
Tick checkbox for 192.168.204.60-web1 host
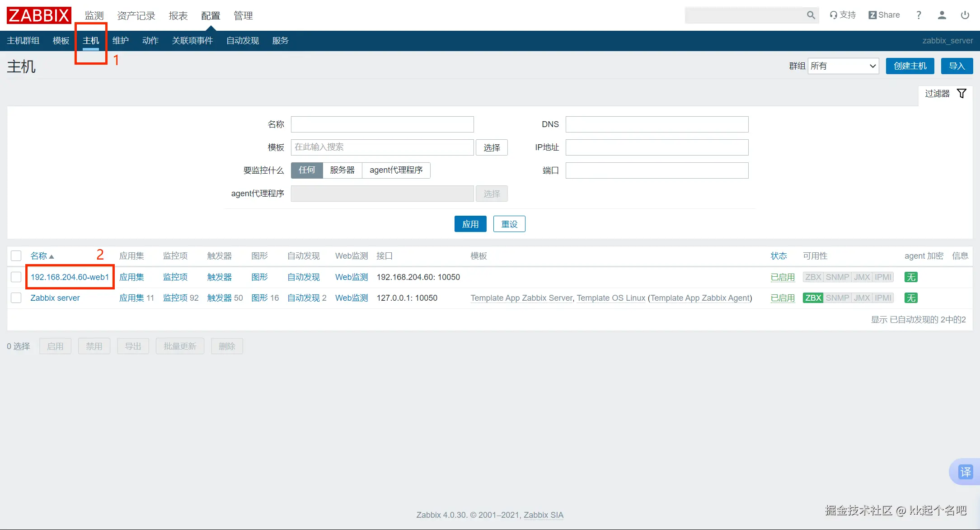pyautogui.click(x=16, y=277)
